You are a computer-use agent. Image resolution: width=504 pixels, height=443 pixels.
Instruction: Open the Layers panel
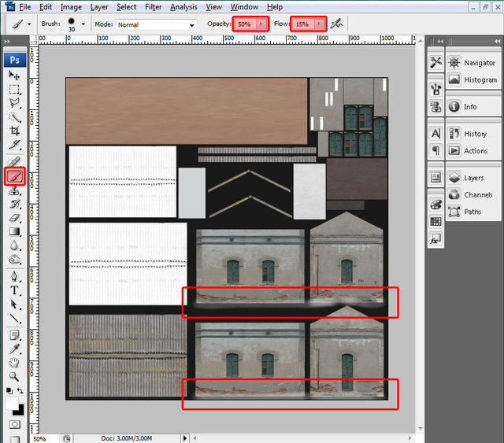point(473,178)
